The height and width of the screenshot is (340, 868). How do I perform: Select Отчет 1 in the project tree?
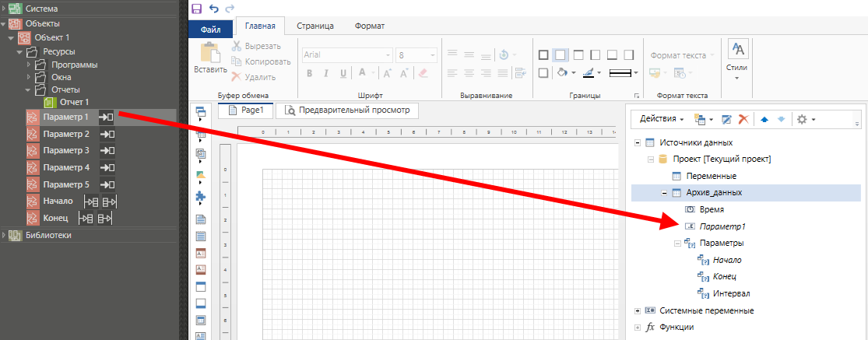click(x=74, y=102)
